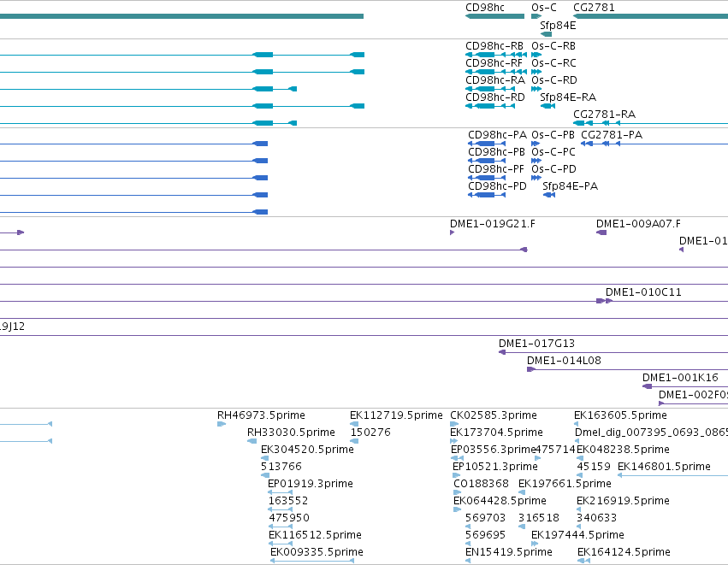Viewport: 728px width, 565px height.
Task: Select the DME1-009A07.F clone end
Action: coord(601,232)
